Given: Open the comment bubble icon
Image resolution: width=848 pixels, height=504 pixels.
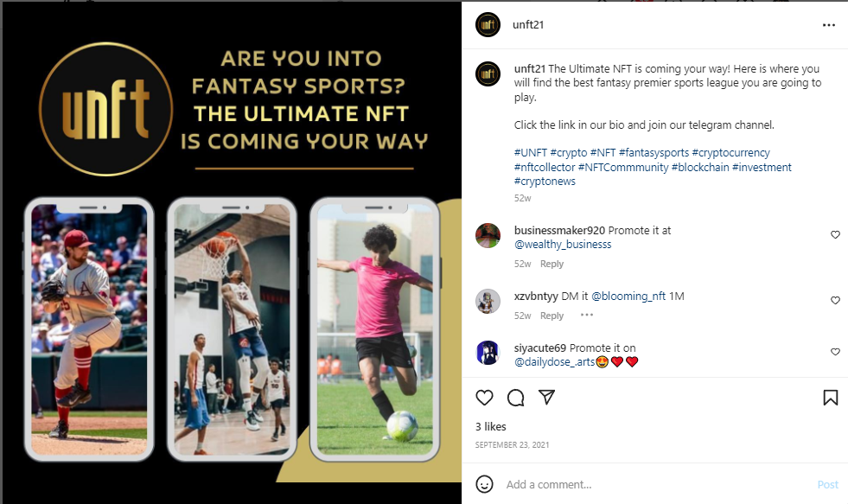Looking at the screenshot, I should (515, 398).
